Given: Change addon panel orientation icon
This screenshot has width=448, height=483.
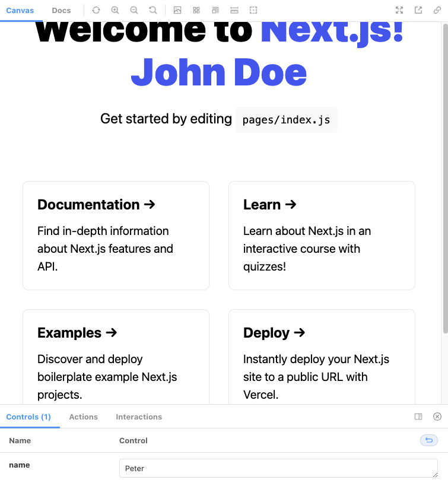Looking at the screenshot, I should tap(418, 417).
